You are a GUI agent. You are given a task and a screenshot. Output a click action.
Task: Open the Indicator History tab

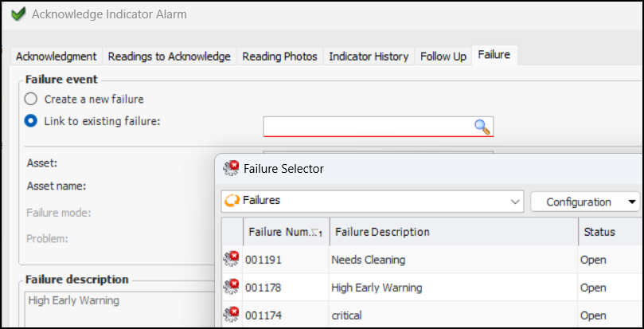coord(369,57)
